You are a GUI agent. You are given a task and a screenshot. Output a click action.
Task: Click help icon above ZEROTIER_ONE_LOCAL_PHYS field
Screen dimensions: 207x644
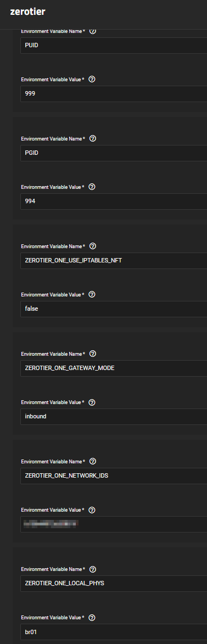[92, 569]
